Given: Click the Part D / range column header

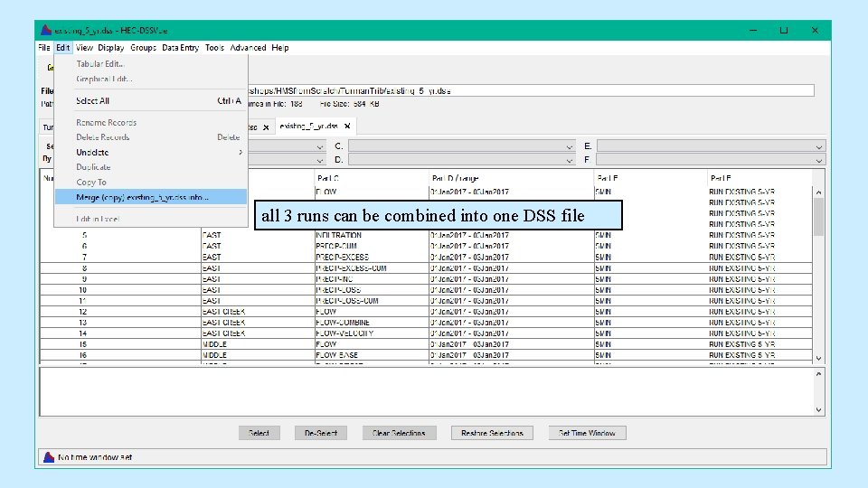Looking at the screenshot, I should (x=511, y=178).
